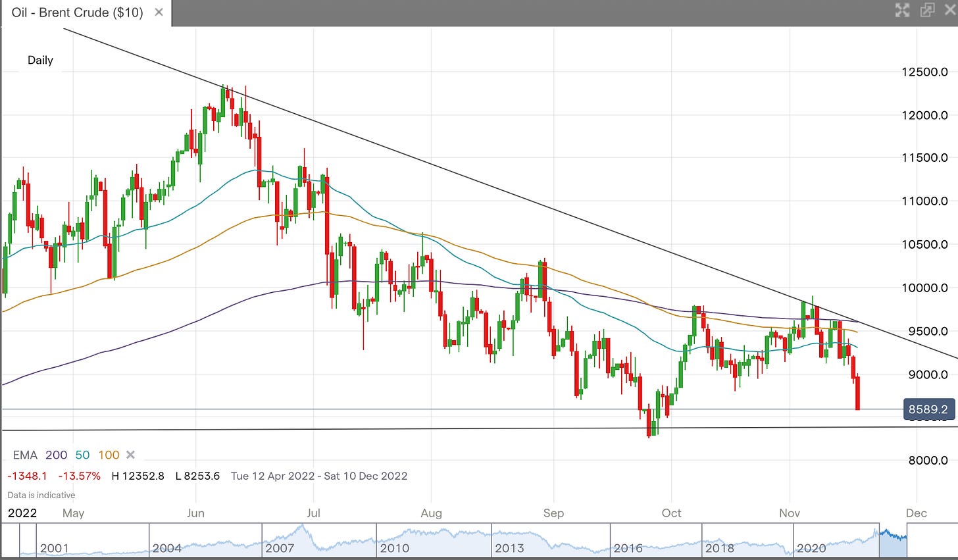958x560 pixels.
Task: Click 2013 in the history navigator
Action: point(509,548)
